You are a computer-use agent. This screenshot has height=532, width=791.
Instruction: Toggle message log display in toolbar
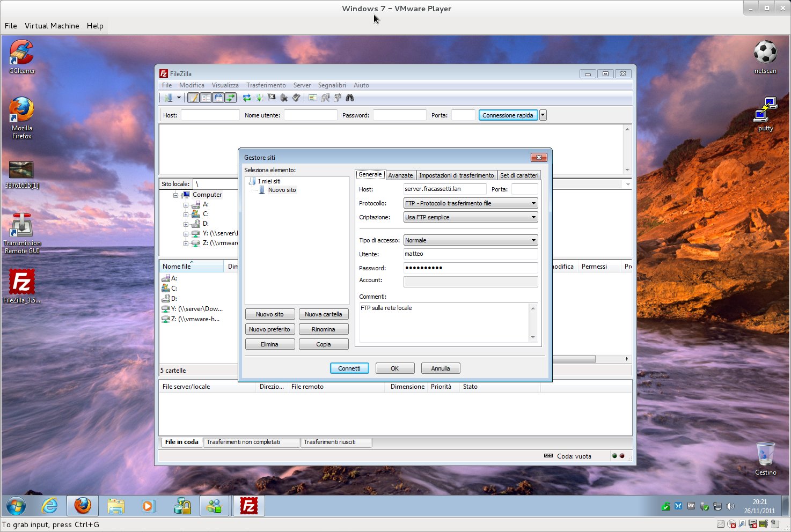[x=193, y=98]
